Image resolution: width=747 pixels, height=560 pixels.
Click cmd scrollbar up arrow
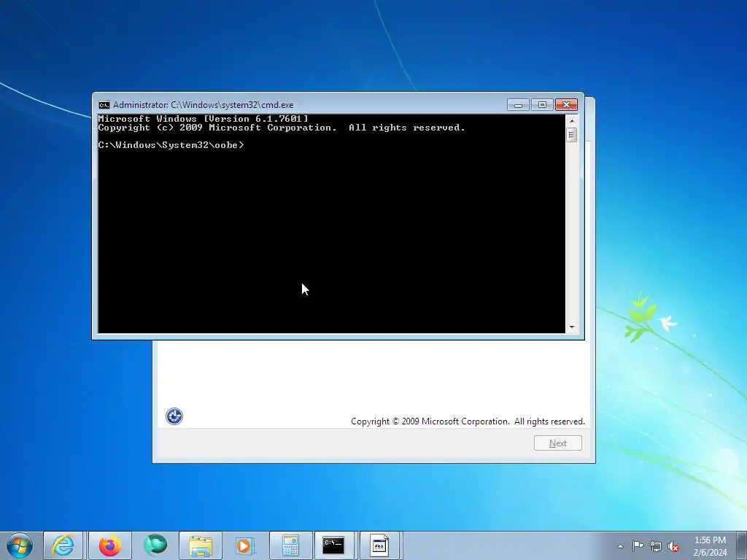tap(572, 120)
